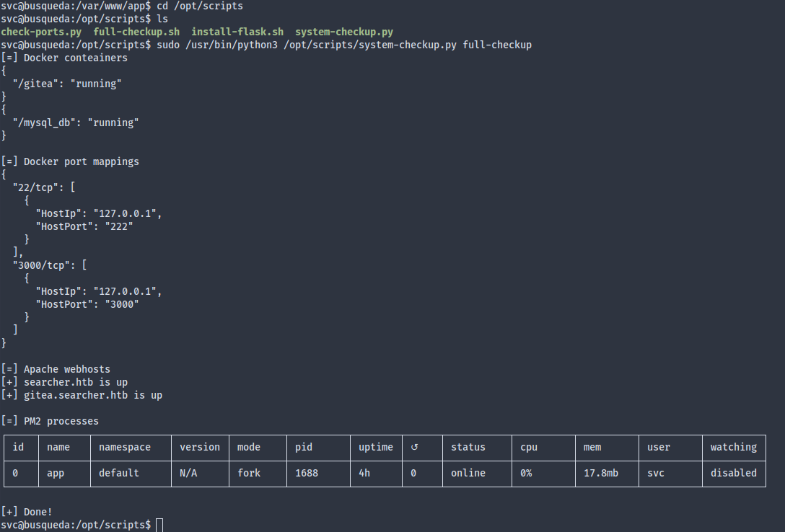Select the "disabled" watching cell
785x532 pixels.
pos(733,473)
